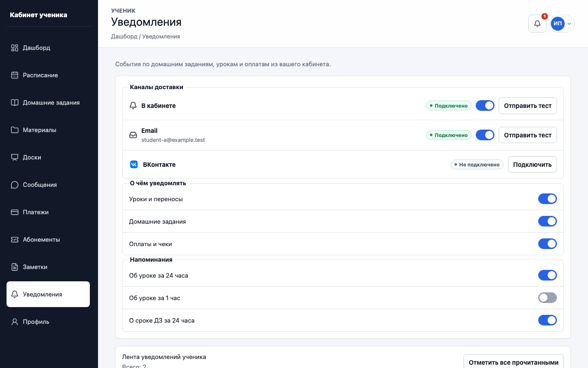Enable the Об уроке за 1 час reminder

click(548, 298)
